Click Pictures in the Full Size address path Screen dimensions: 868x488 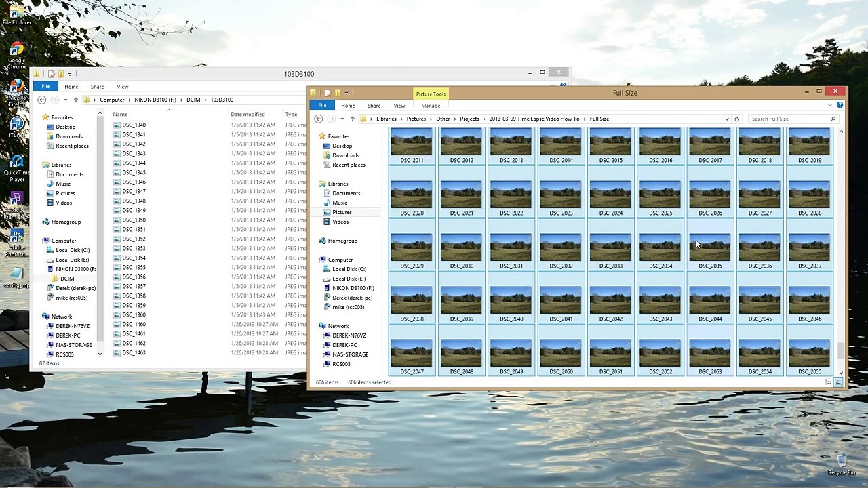click(416, 119)
